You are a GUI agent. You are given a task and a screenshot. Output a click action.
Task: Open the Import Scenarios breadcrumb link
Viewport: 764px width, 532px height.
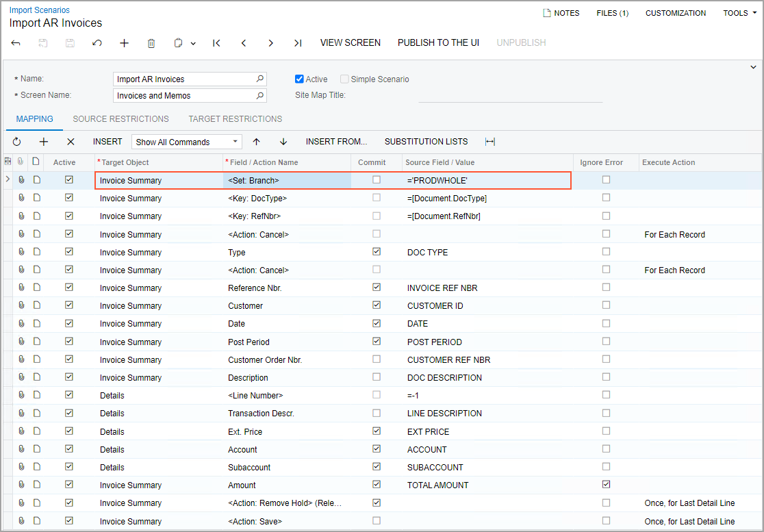pyautogui.click(x=39, y=10)
